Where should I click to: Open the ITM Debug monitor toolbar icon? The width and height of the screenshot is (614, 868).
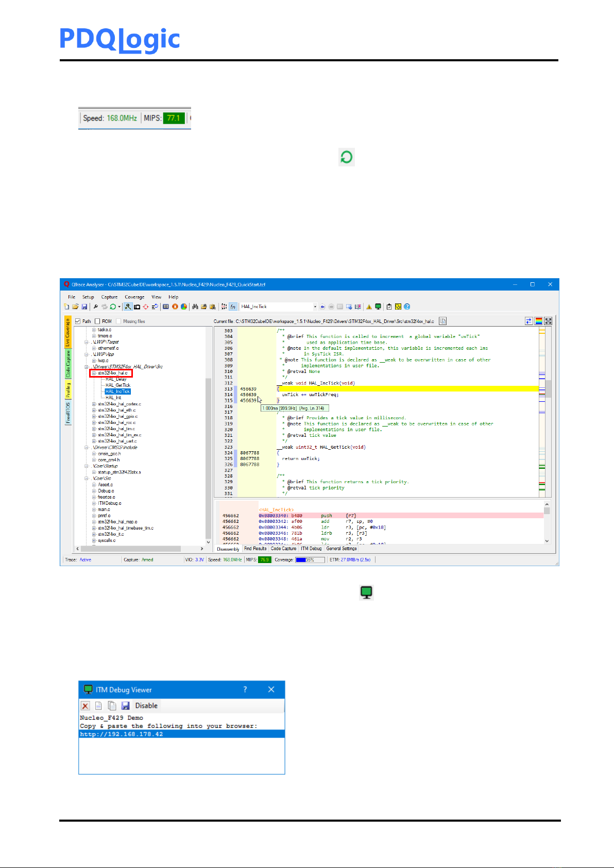(x=378, y=307)
